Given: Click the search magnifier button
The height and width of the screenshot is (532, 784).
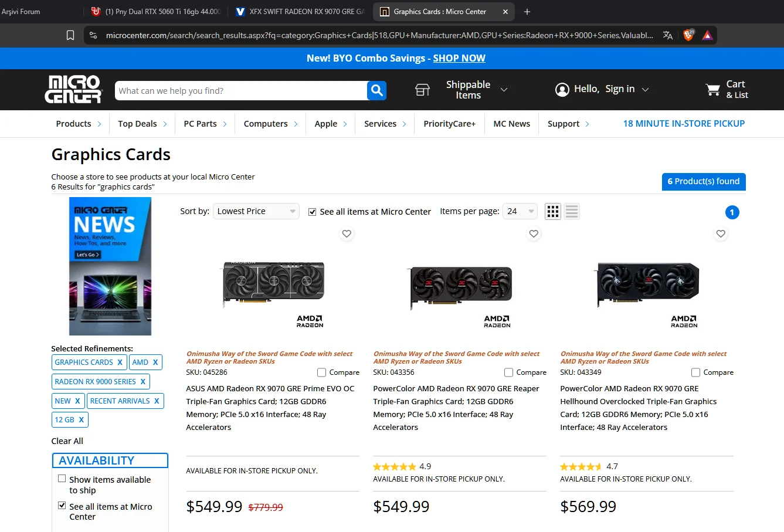Looking at the screenshot, I should 376,90.
